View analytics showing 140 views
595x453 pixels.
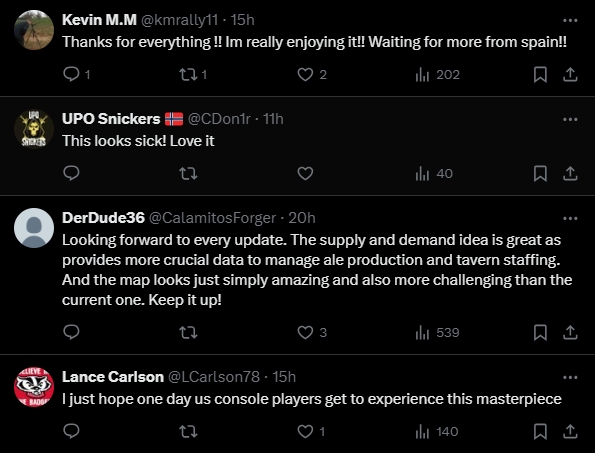(x=437, y=431)
